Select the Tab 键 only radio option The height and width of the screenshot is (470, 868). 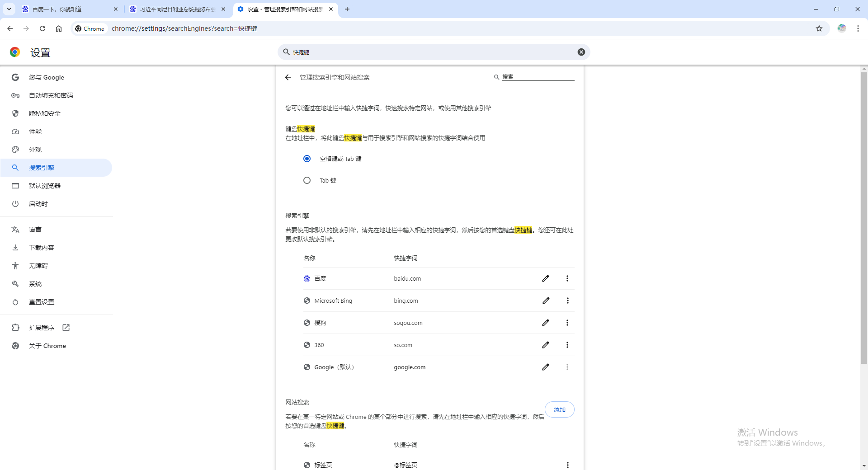click(307, 180)
